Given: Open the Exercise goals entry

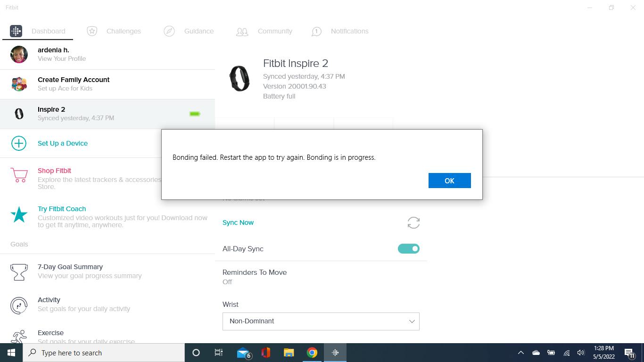Looking at the screenshot, I should click(50, 333).
